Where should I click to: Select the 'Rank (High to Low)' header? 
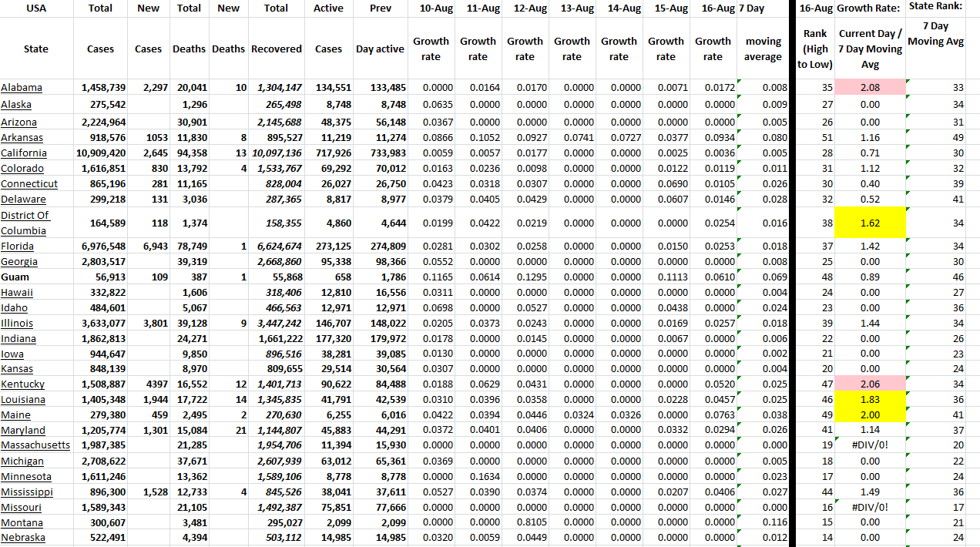click(814, 49)
